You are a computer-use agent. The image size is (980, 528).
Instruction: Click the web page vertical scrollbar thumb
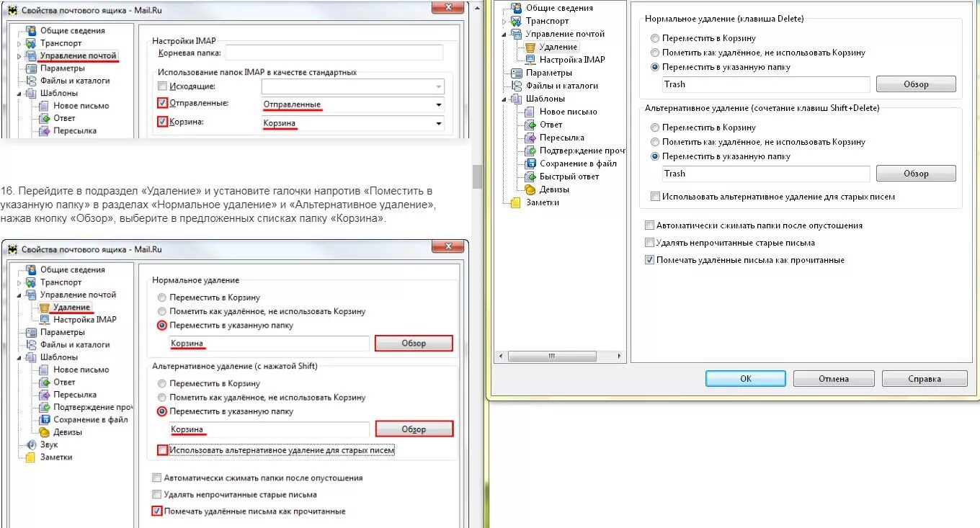(476, 176)
